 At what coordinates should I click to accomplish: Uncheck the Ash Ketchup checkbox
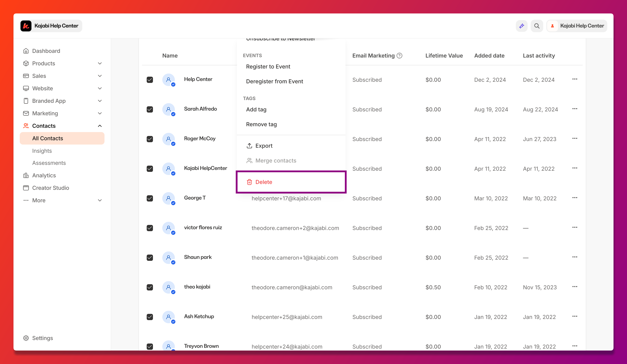150,317
